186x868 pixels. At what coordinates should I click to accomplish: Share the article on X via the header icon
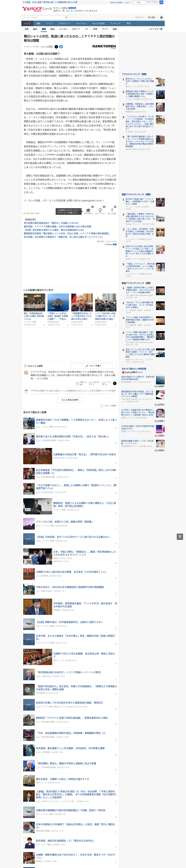56,47
